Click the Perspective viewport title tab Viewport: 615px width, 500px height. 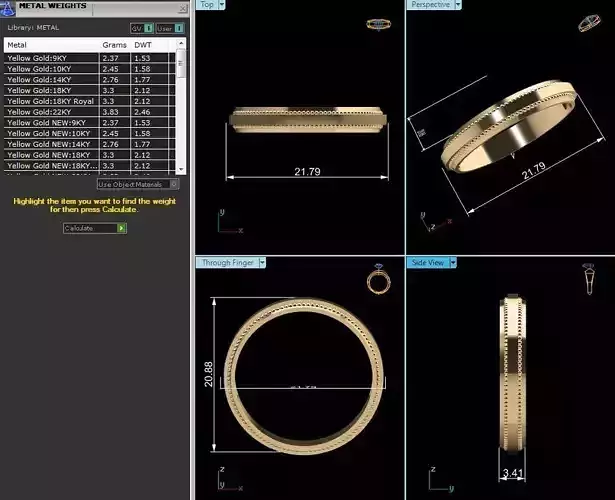pyautogui.click(x=430, y=4)
